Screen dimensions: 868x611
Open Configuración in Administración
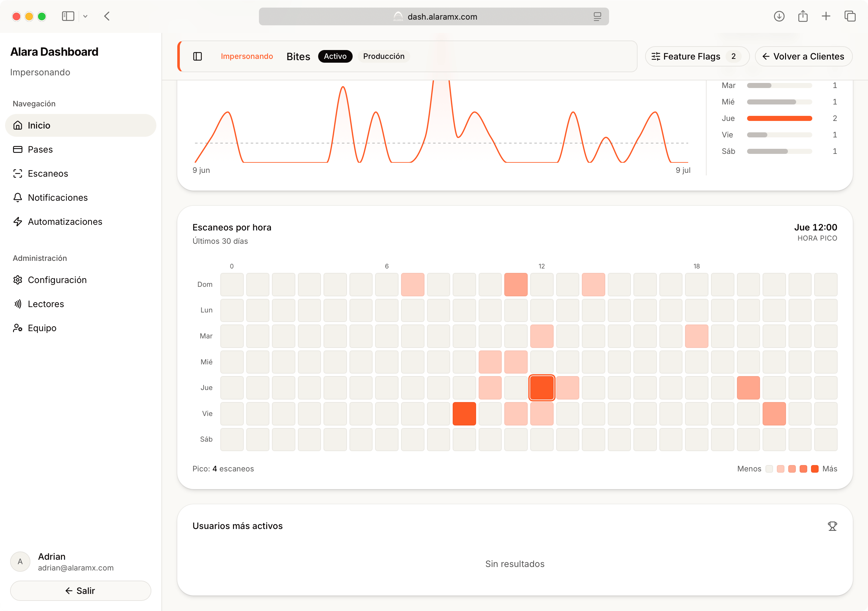click(80, 280)
